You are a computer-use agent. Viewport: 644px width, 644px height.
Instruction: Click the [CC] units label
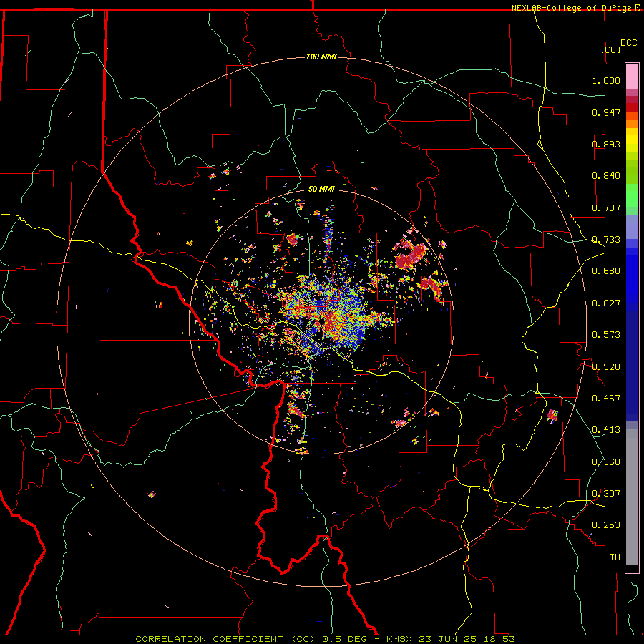coord(610,49)
